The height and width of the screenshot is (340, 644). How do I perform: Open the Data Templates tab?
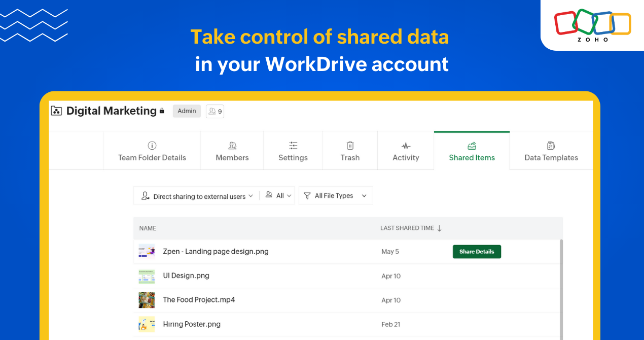(551, 151)
